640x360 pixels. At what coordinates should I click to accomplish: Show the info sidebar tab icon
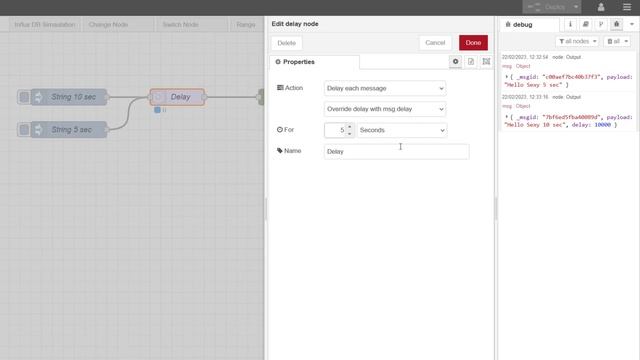click(570, 24)
